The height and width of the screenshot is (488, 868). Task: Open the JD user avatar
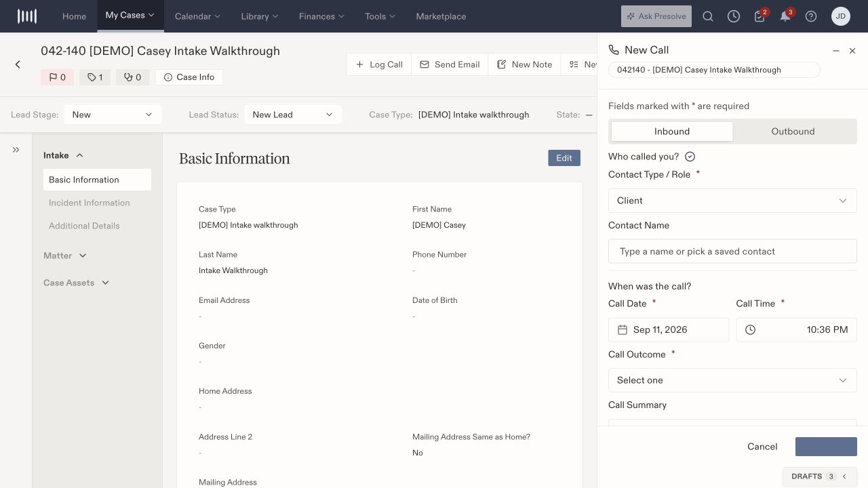841,16
